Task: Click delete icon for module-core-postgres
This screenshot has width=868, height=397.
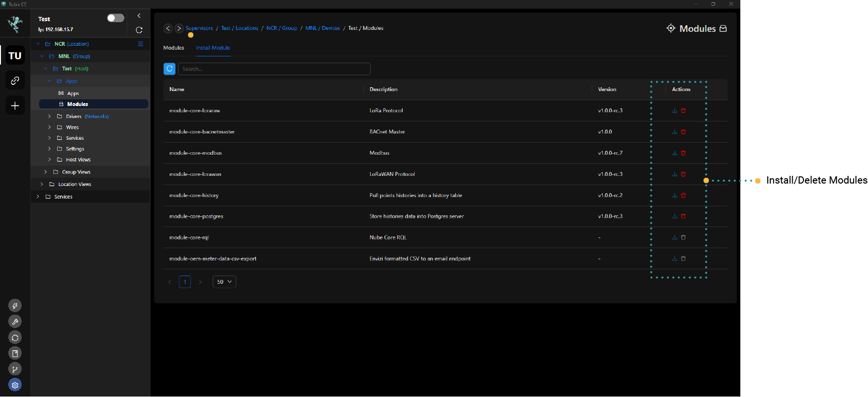Action: (683, 216)
